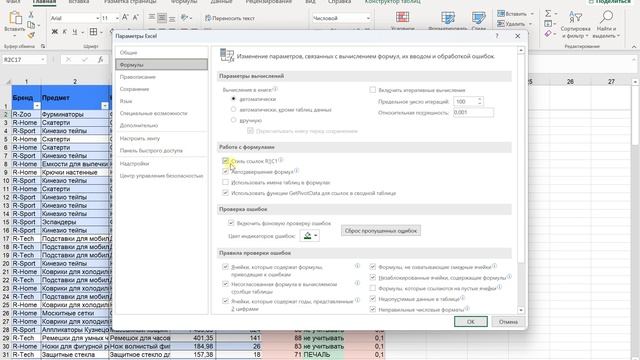Click the Wrap Text (Переносить текст) button
Viewport: 640px width, 360px height.
[230, 18]
